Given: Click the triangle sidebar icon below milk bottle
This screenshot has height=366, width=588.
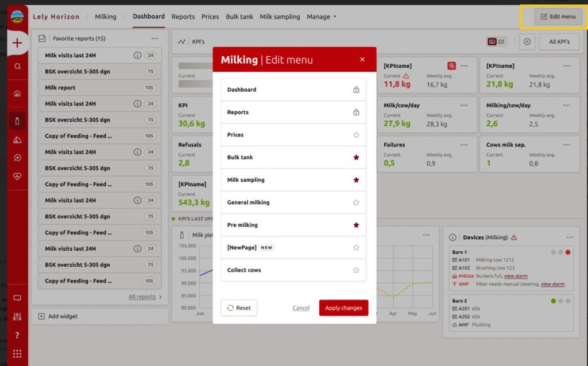Looking at the screenshot, I should (17, 140).
